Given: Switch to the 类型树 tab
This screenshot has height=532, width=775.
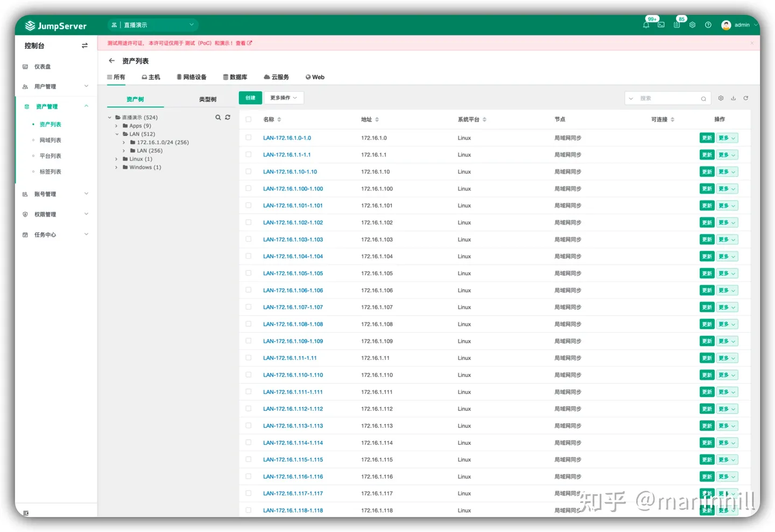Looking at the screenshot, I should point(208,100).
